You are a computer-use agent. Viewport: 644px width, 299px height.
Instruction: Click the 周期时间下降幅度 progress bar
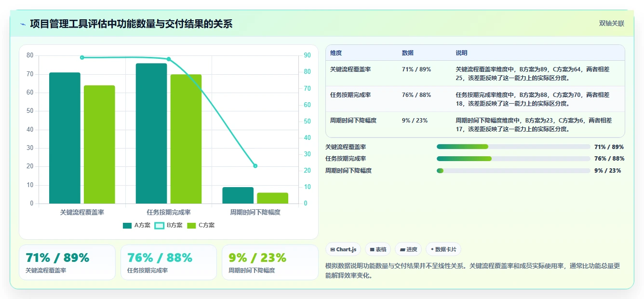point(513,171)
